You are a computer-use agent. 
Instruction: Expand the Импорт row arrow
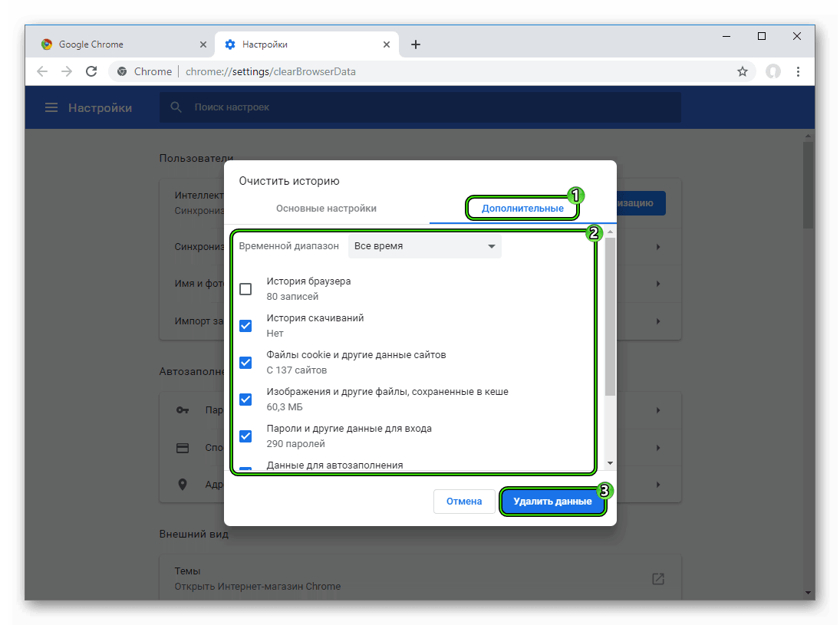click(x=658, y=321)
